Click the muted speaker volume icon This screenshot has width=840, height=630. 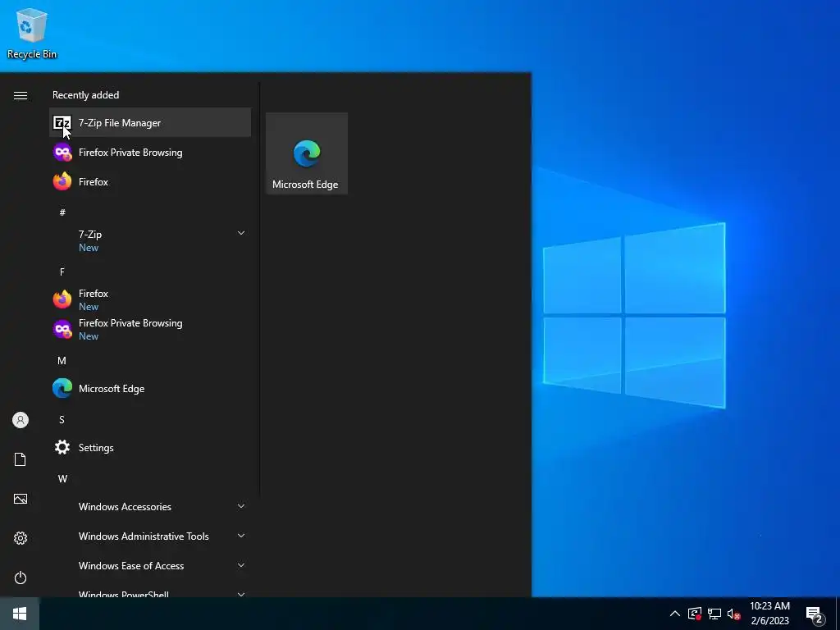coord(733,614)
